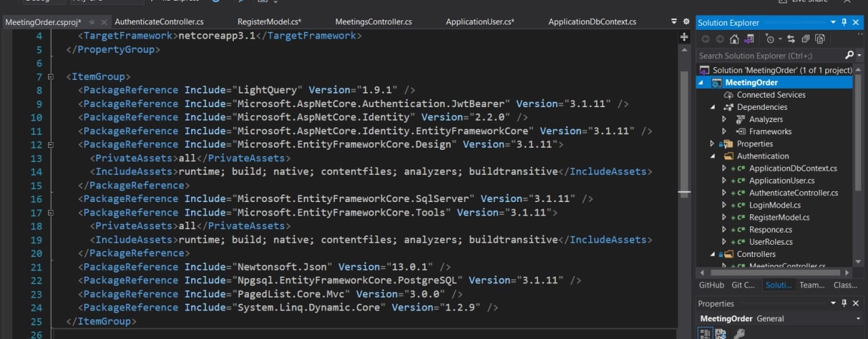The height and width of the screenshot is (339, 868).
Task: Pin the Properties panel
Action: 845,304
